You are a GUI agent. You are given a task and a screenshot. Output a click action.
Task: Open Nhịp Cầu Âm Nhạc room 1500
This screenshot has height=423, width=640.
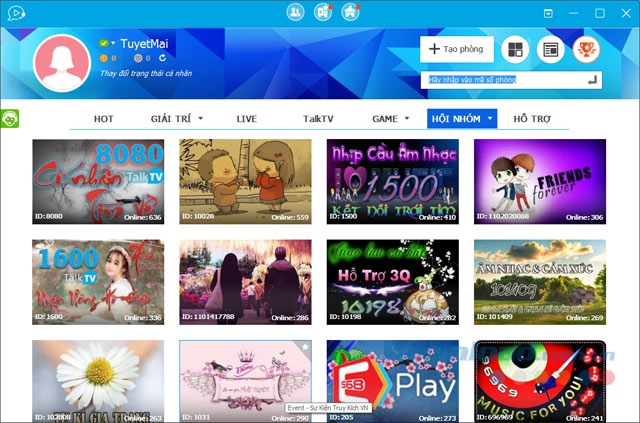coord(393,182)
